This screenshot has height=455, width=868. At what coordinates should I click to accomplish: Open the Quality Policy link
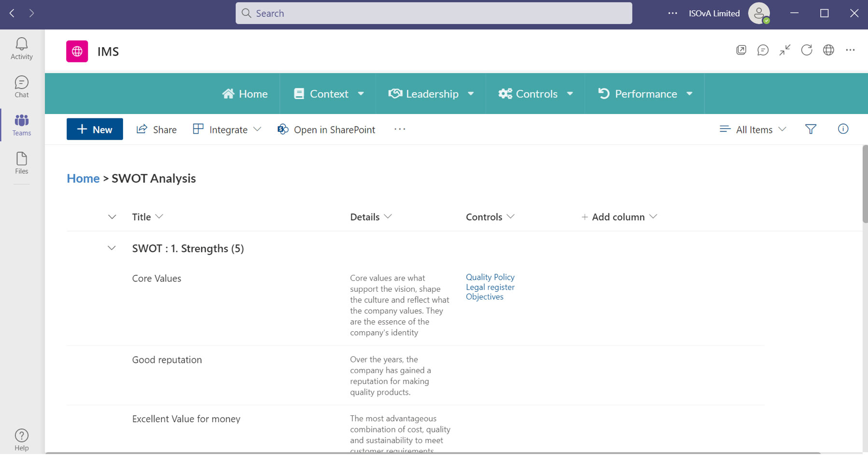490,277
